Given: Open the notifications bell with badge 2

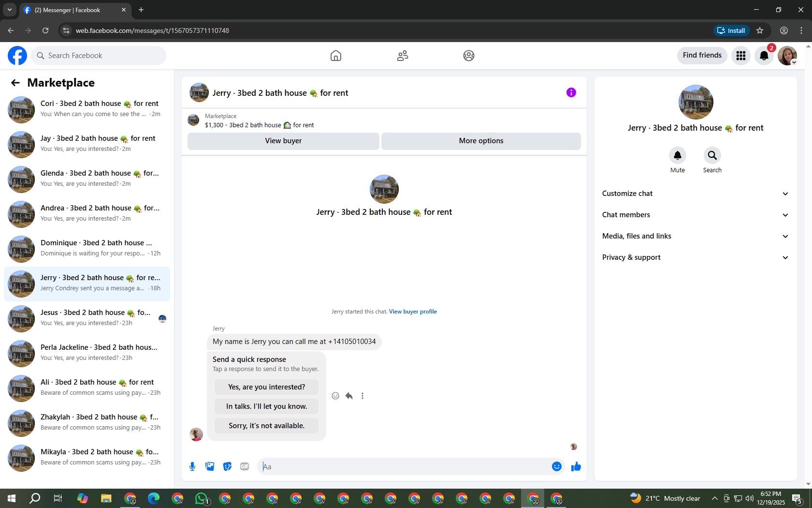Looking at the screenshot, I should coord(764,56).
